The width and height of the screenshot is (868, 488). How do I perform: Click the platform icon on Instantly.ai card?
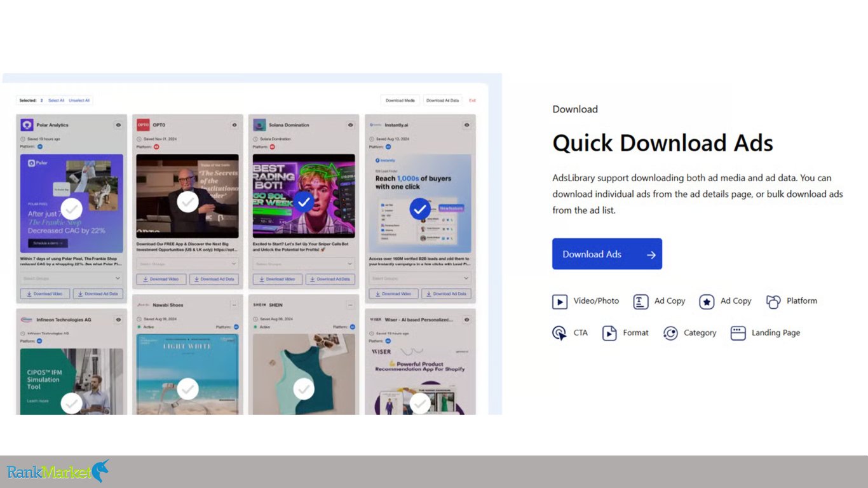[389, 147]
